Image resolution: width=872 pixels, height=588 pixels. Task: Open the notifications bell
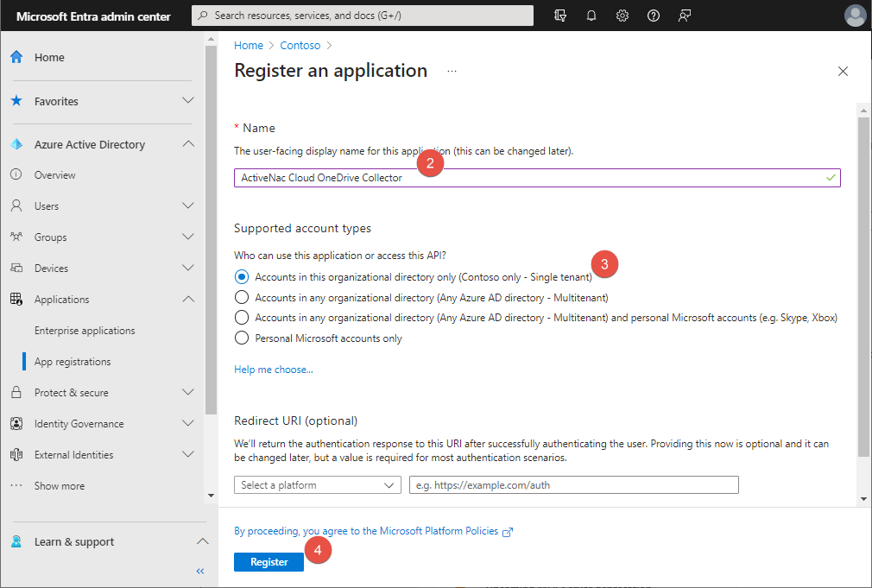click(x=591, y=15)
